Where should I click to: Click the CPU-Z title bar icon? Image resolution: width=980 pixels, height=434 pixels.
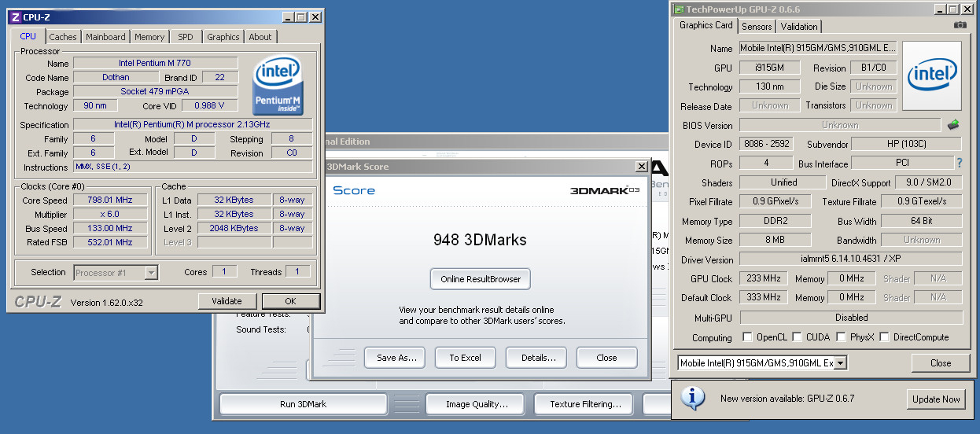pos(16,16)
